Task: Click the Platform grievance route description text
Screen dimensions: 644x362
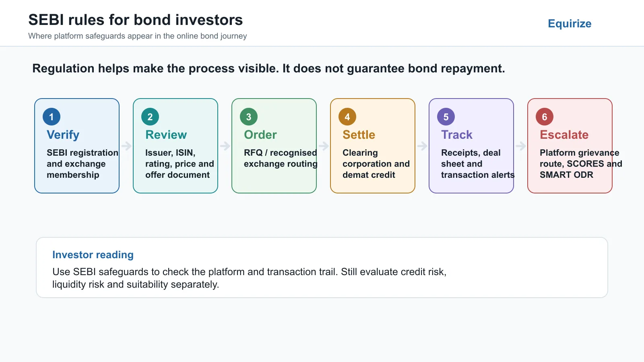Action: pos(581,164)
